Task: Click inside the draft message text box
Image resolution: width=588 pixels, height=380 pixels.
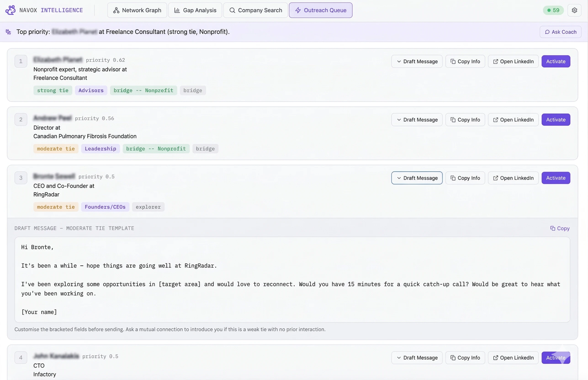Action: click(292, 279)
